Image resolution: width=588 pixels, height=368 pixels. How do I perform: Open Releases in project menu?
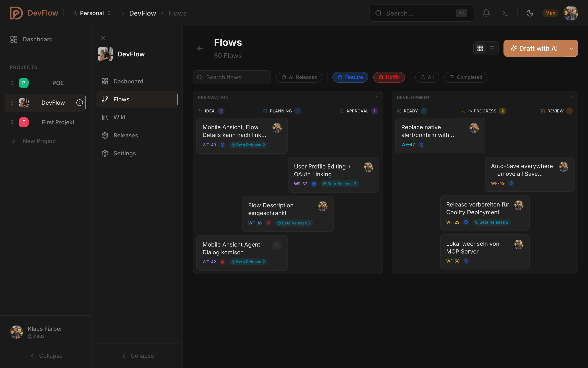[x=137, y=135]
